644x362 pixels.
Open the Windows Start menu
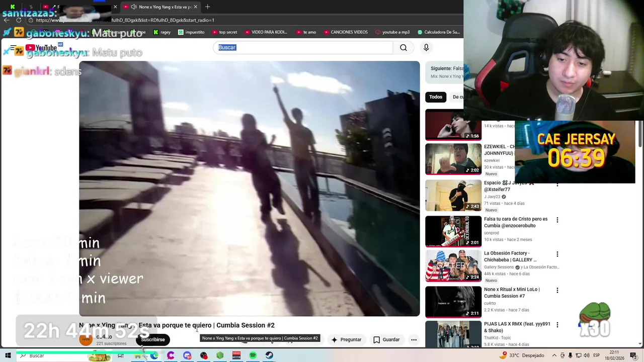(x=8, y=355)
